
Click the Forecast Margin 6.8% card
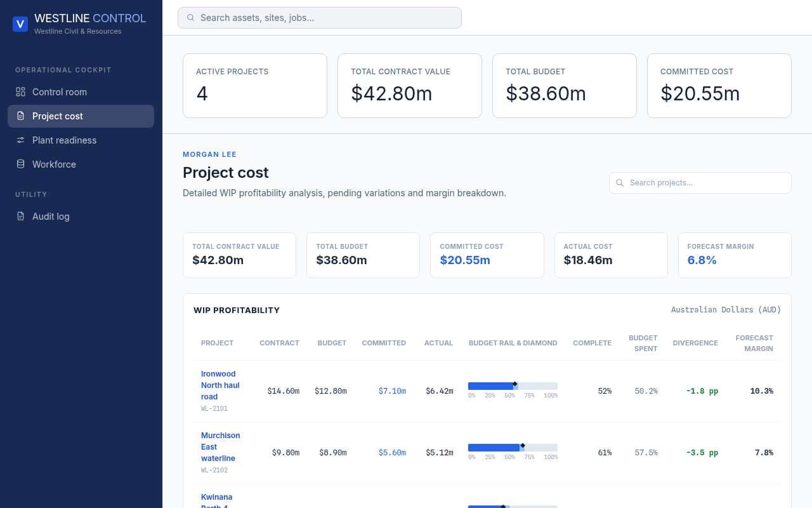[x=735, y=255]
